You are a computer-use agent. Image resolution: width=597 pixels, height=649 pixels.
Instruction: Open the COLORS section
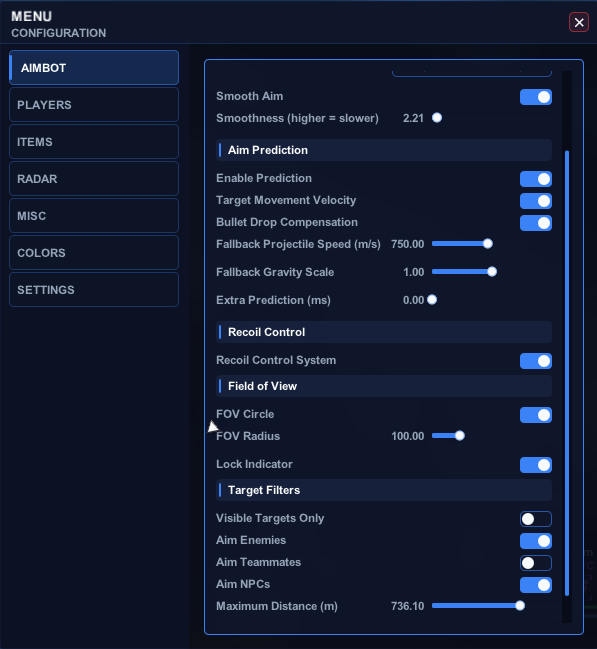tap(94, 252)
